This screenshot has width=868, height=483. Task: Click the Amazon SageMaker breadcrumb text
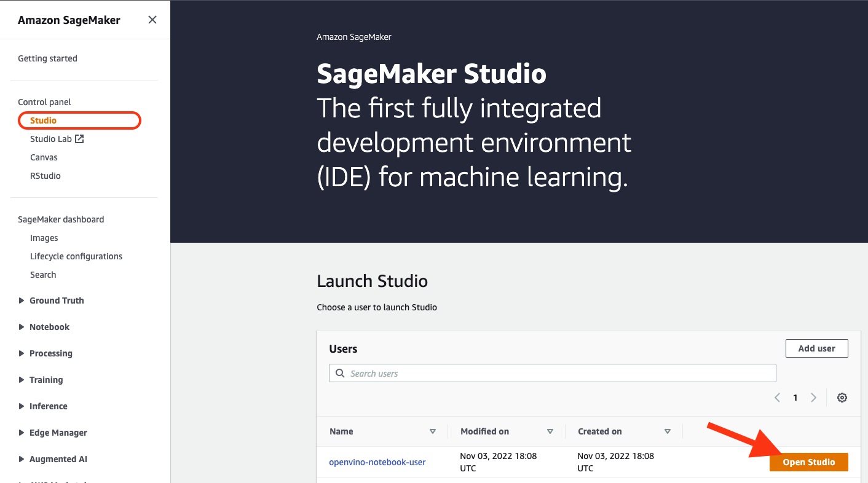coord(354,37)
